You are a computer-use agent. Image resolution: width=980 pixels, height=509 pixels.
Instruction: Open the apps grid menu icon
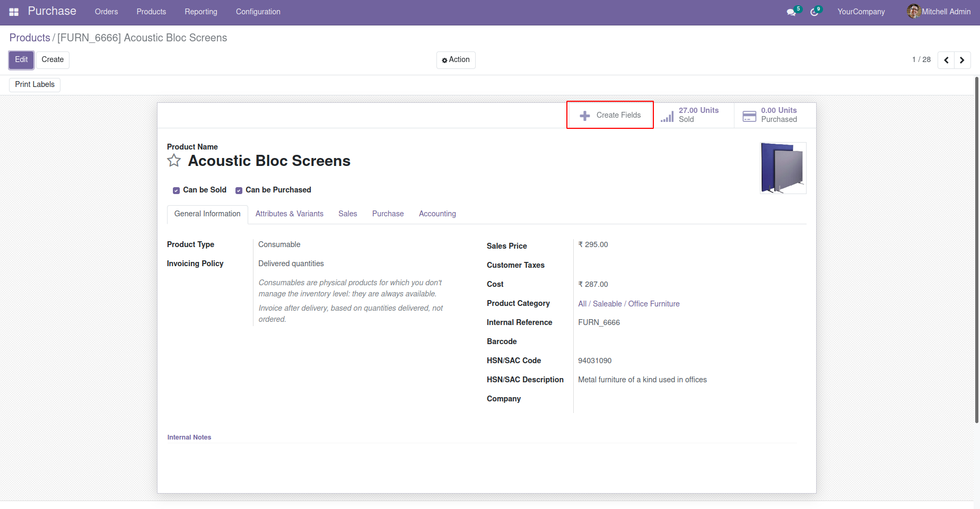click(14, 12)
